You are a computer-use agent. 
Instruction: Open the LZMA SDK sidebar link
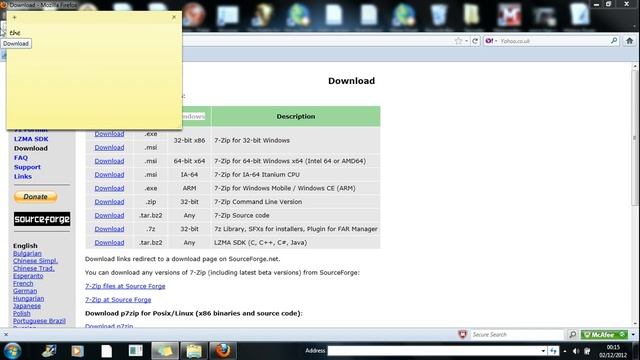point(31,139)
